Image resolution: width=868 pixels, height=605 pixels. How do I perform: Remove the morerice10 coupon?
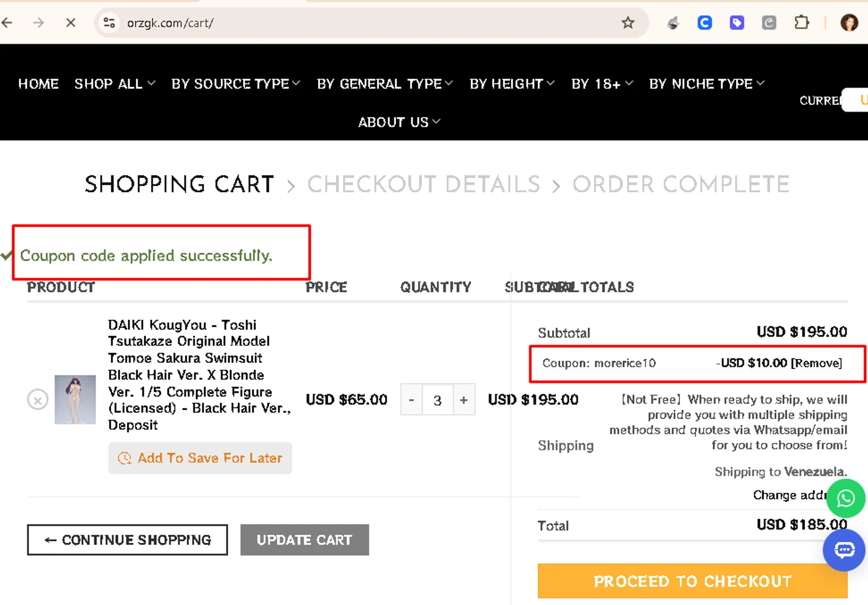(x=816, y=363)
